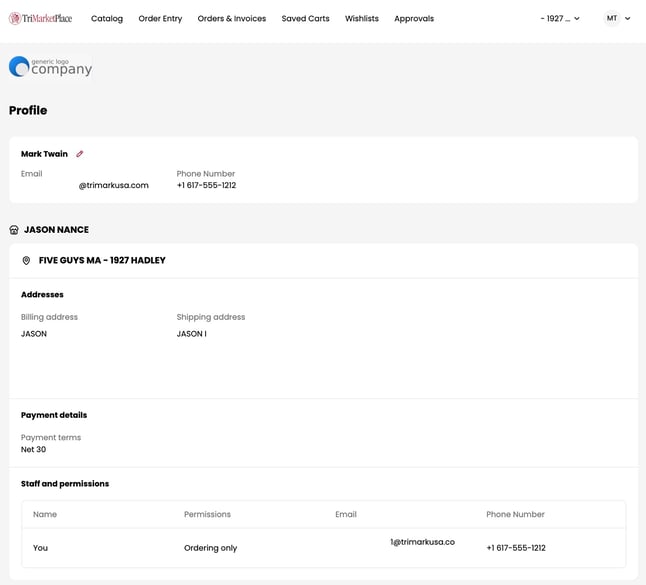
Task: Select the 'You' row in staff table
Action: (40, 548)
